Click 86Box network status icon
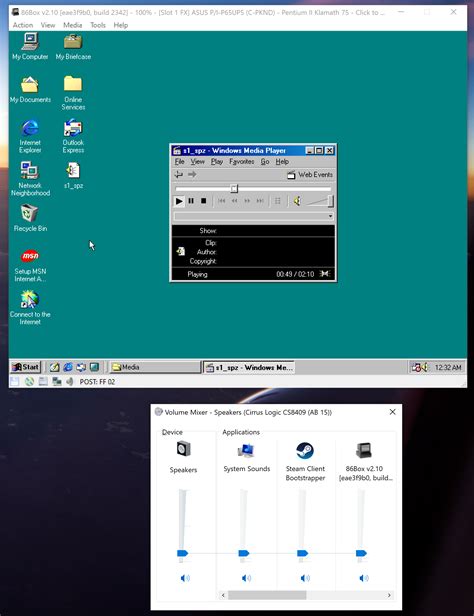Image resolution: width=474 pixels, height=616 pixels. tap(57, 381)
